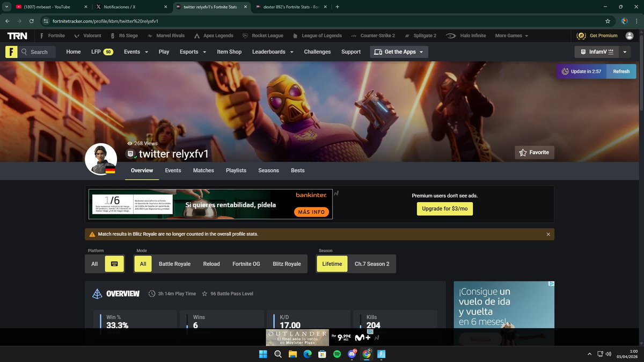Screen dimensions: 644x362
Task: Filter stats by Reload mode
Action: pos(211,264)
